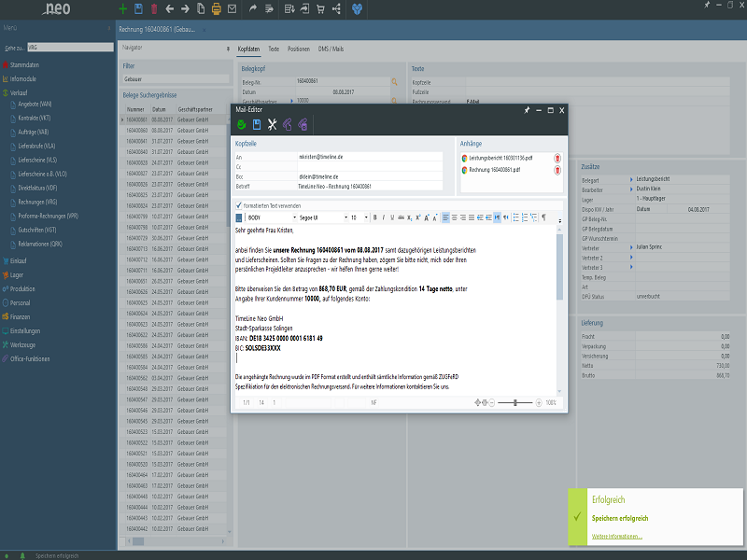This screenshot has width=747, height=560.
Task: Click the Save icon in the Mail-Editor
Action: pos(257,123)
